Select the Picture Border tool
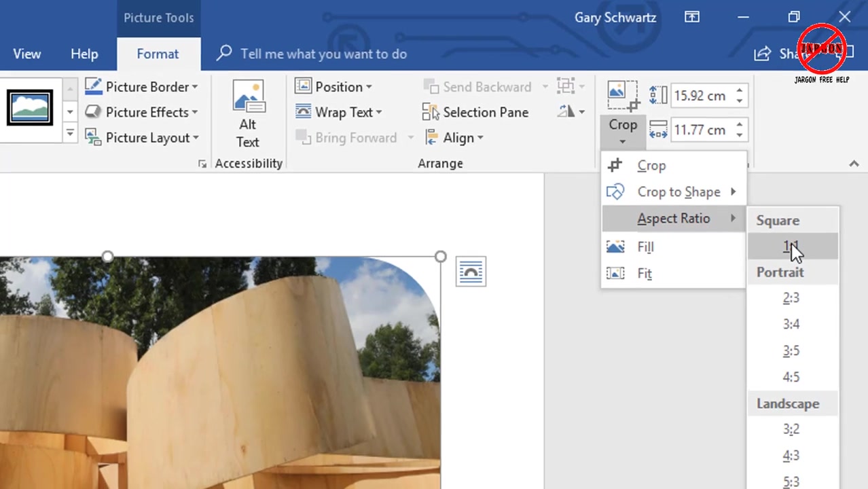This screenshot has width=868, height=489. click(x=143, y=87)
